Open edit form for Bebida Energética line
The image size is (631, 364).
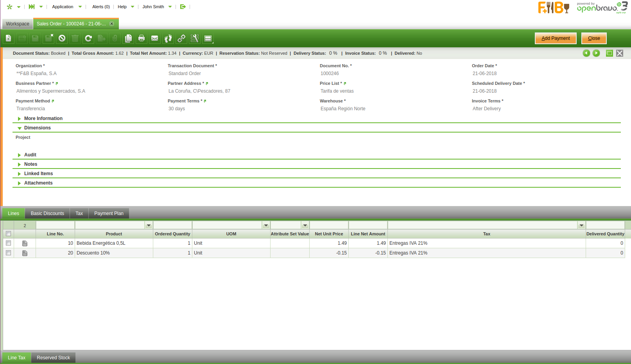[x=25, y=243]
